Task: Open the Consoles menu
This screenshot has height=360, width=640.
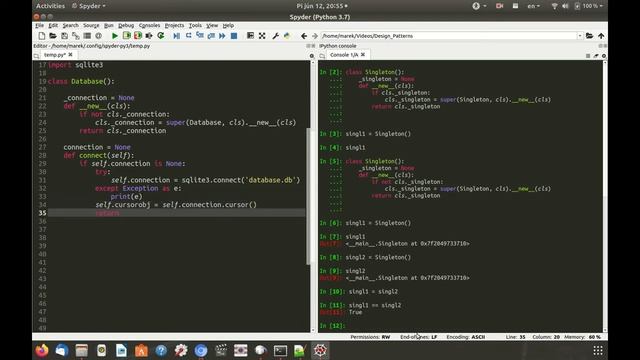Action: click(x=149, y=25)
